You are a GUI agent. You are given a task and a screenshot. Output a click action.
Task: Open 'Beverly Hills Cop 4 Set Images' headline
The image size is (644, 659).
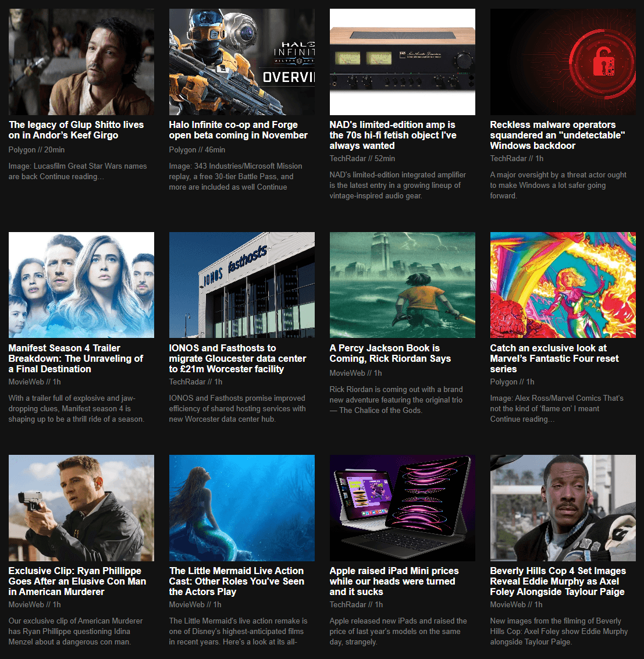click(558, 581)
